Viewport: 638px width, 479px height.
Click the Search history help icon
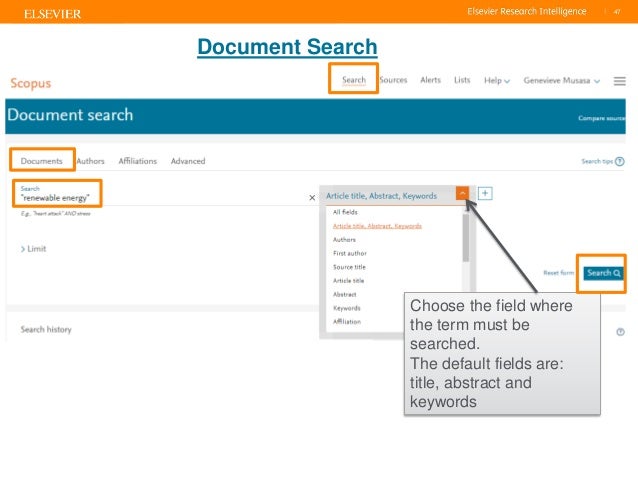coord(620,332)
